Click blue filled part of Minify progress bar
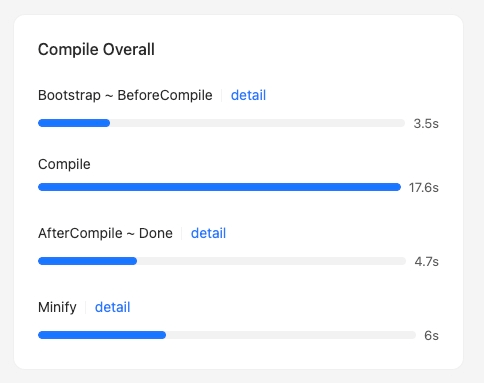This screenshot has width=484, height=383. (x=102, y=335)
